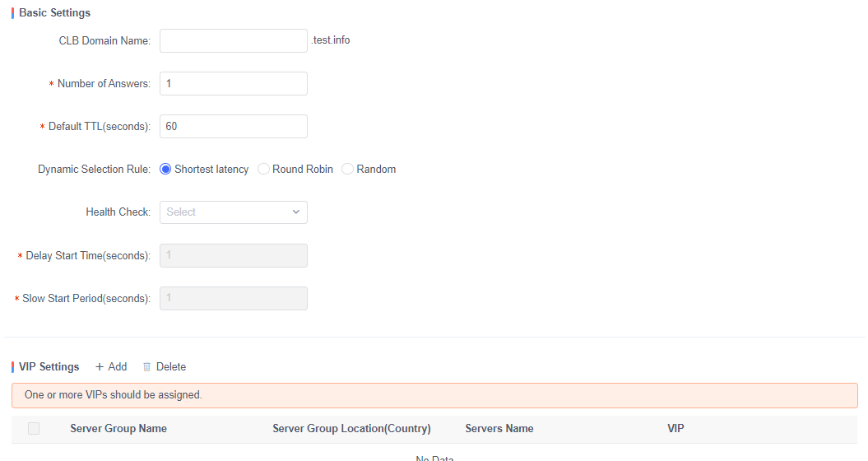Click into the Default TTL(seconds) field
This screenshot has height=461, width=868.
pyautogui.click(x=234, y=126)
